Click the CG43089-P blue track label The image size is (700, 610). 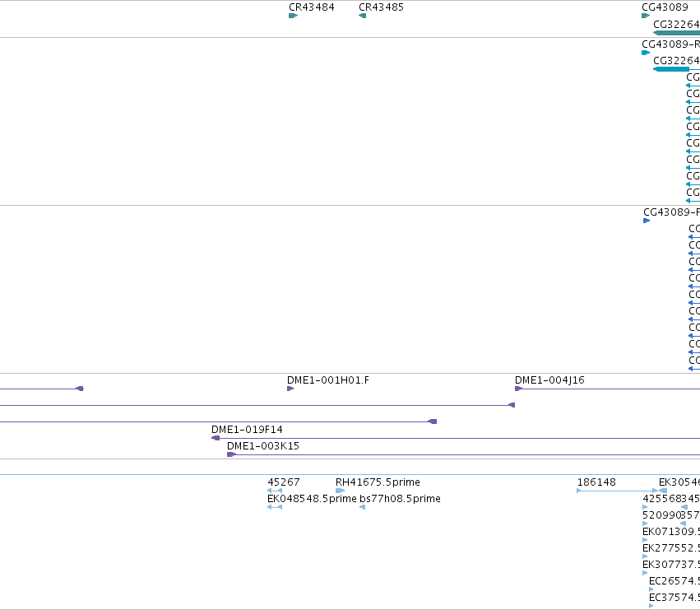[x=671, y=212]
